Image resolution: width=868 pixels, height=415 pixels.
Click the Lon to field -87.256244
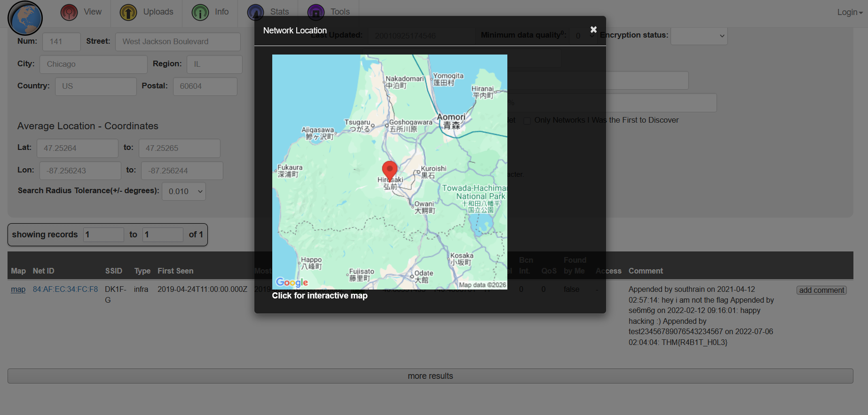(182, 171)
